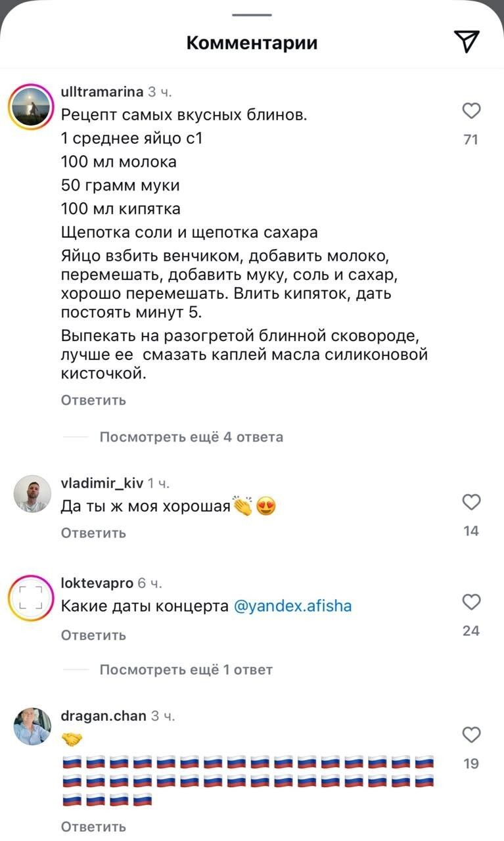Open ulltramarina's profile picture
Viewport: 504px width, 841px height.
pos(30,107)
